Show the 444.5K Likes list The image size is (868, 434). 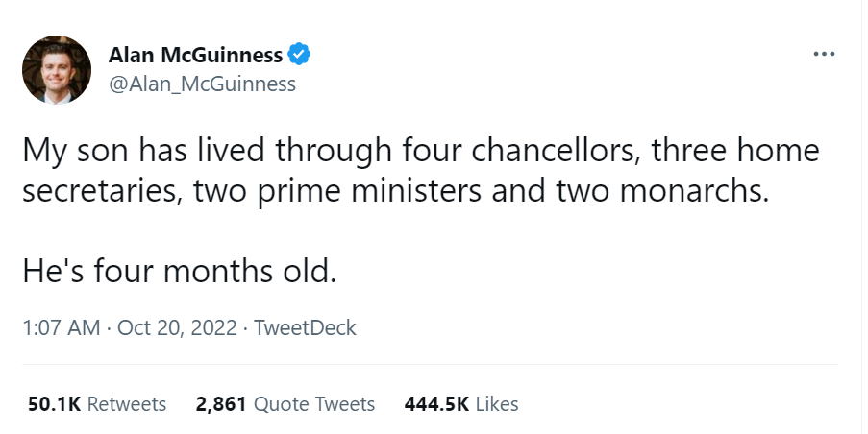(x=460, y=404)
